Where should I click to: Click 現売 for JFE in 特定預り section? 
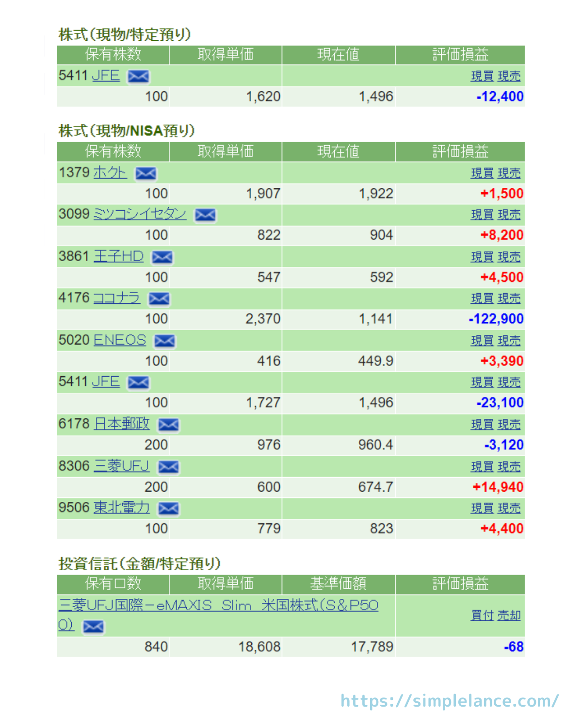pos(509,76)
